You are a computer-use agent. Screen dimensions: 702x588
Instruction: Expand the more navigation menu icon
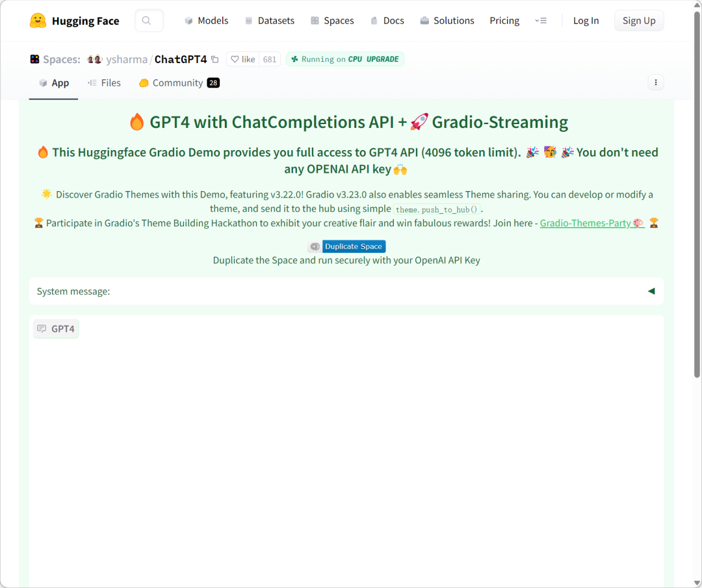(x=541, y=21)
